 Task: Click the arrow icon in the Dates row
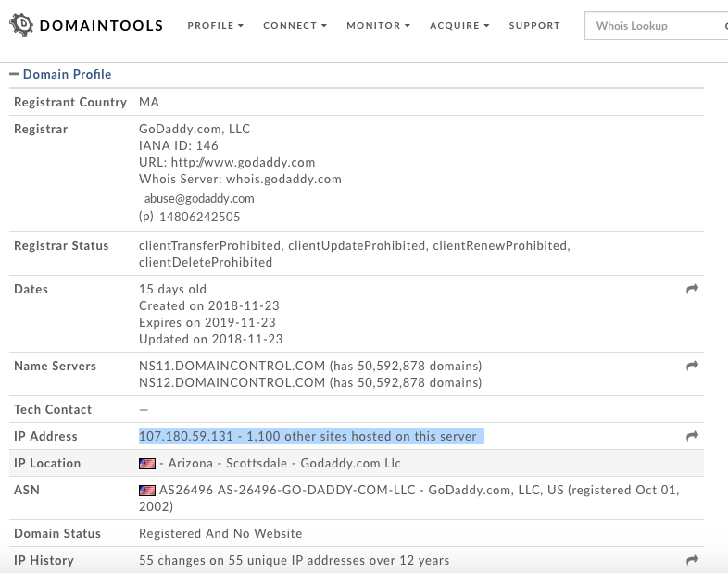point(692,290)
